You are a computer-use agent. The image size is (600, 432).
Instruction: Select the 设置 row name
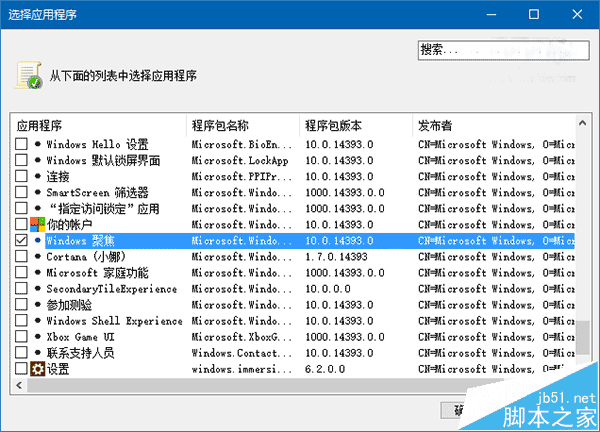pos(58,369)
